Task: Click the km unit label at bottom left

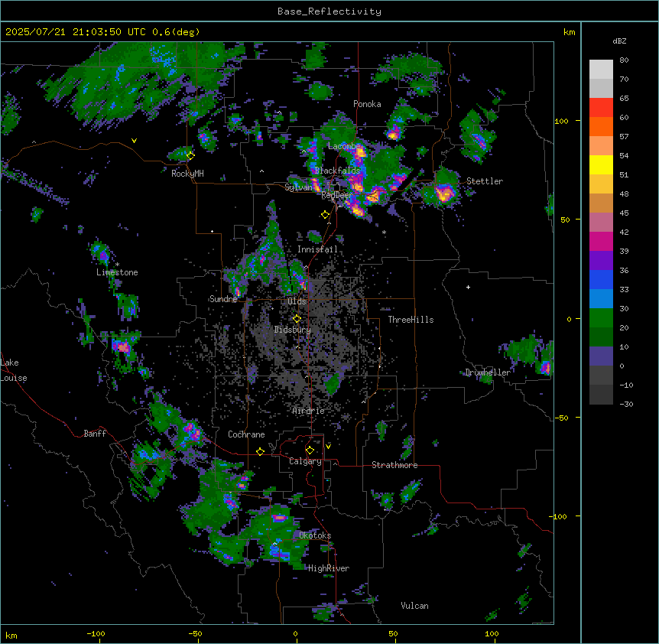Action: coord(11,635)
